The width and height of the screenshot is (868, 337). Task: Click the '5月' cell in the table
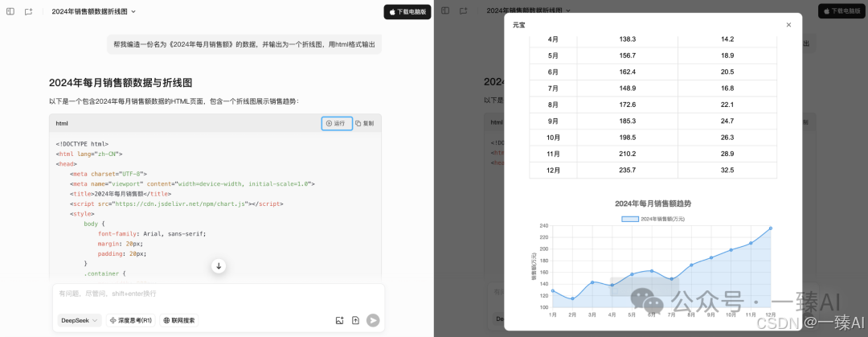click(x=553, y=55)
